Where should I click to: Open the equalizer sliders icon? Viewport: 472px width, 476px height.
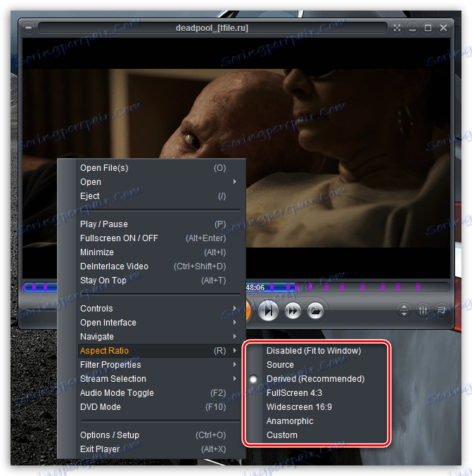423,310
